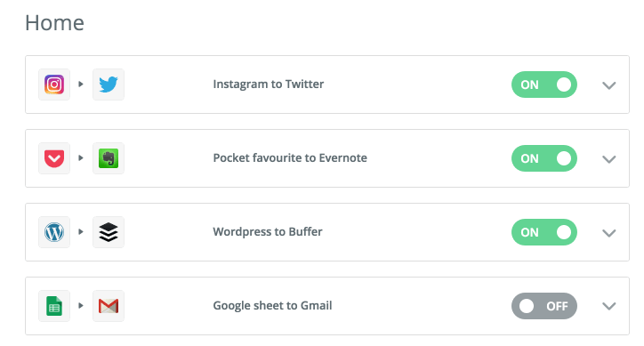Click the Buffer stack icon
The height and width of the screenshot is (346, 644).
click(x=109, y=232)
